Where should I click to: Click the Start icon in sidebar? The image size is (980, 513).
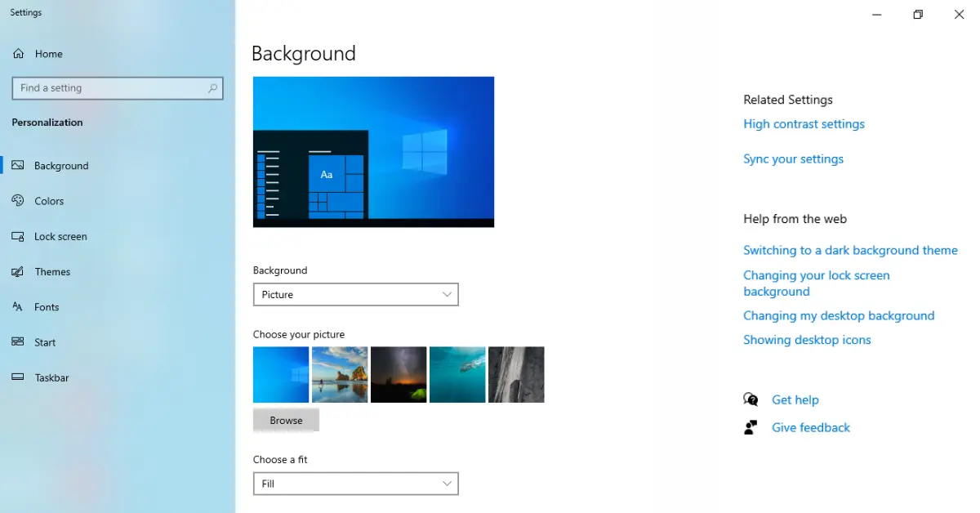18,342
